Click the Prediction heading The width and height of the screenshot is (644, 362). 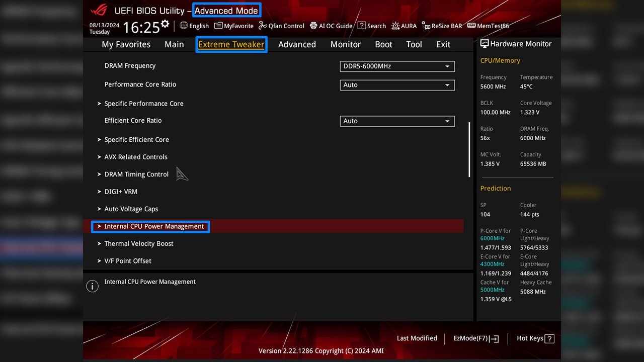pyautogui.click(x=496, y=188)
